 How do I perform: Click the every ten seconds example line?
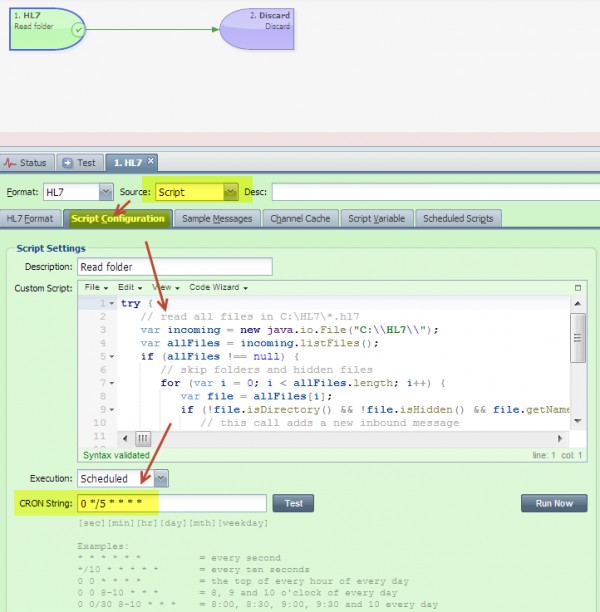coord(194,569)
